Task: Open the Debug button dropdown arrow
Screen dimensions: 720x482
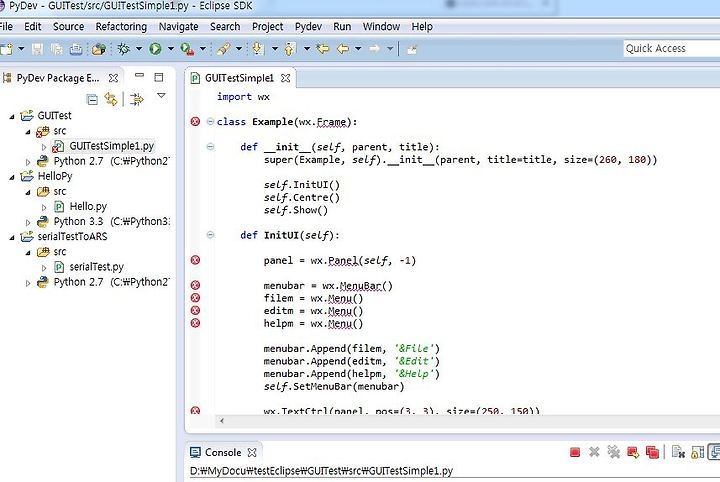Action: 138,48
